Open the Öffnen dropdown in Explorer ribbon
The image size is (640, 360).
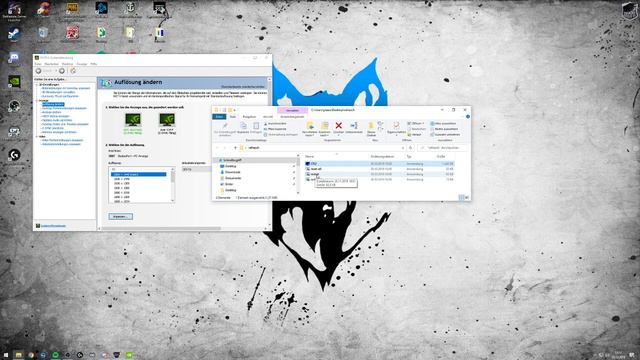point(416,123)
